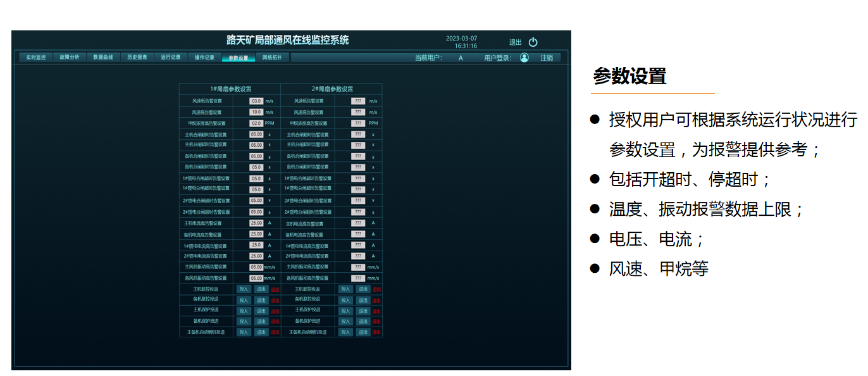Focus 1# fan 主机电流高告警 value box
The height and width of the screenshot is (376, 868).
[256, 223]
